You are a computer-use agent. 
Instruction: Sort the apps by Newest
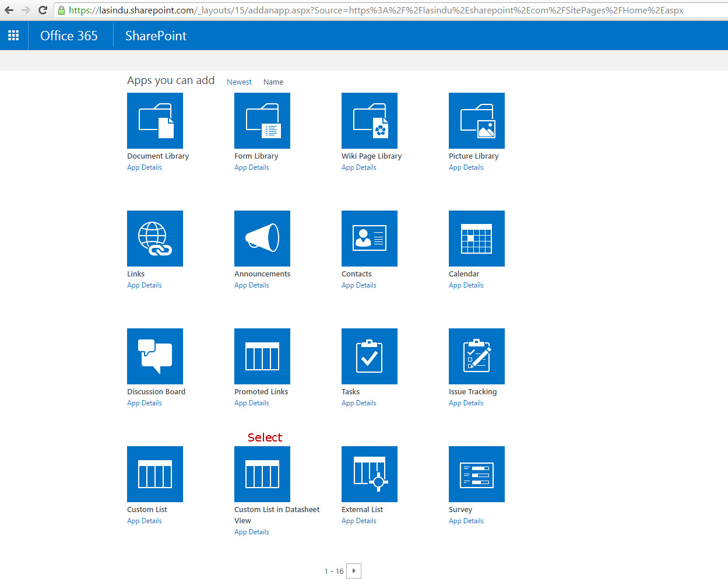[x=239, y=82]
